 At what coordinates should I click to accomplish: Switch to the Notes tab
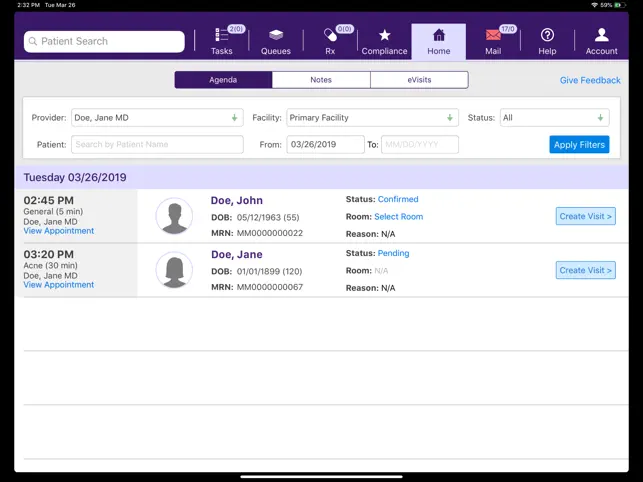click(x=321, y=80)
